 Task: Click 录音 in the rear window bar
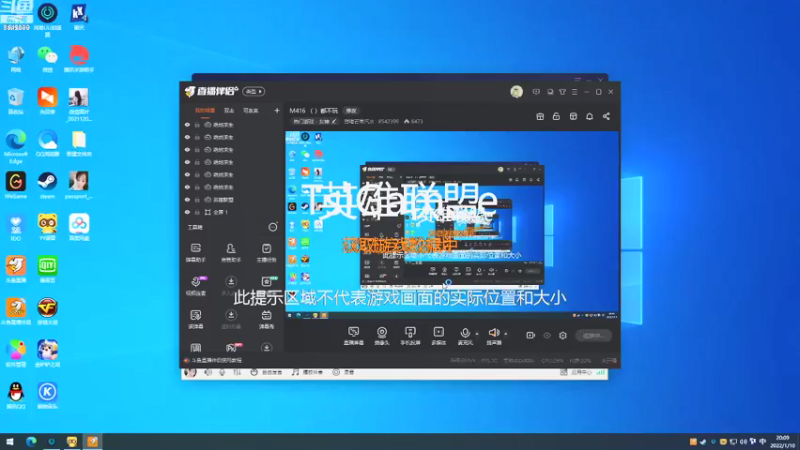click(x=343, y=372)
